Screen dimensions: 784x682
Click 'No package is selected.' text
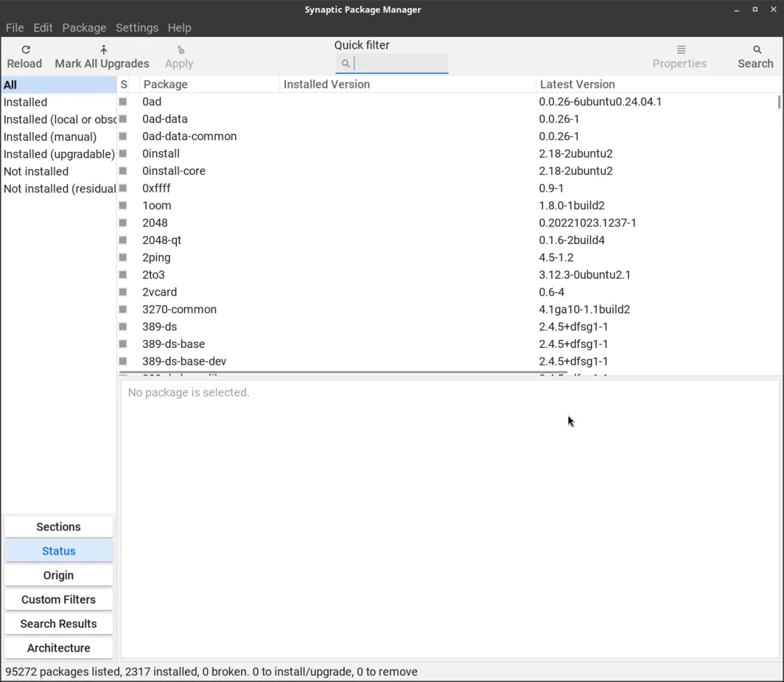tap(189, 392)
